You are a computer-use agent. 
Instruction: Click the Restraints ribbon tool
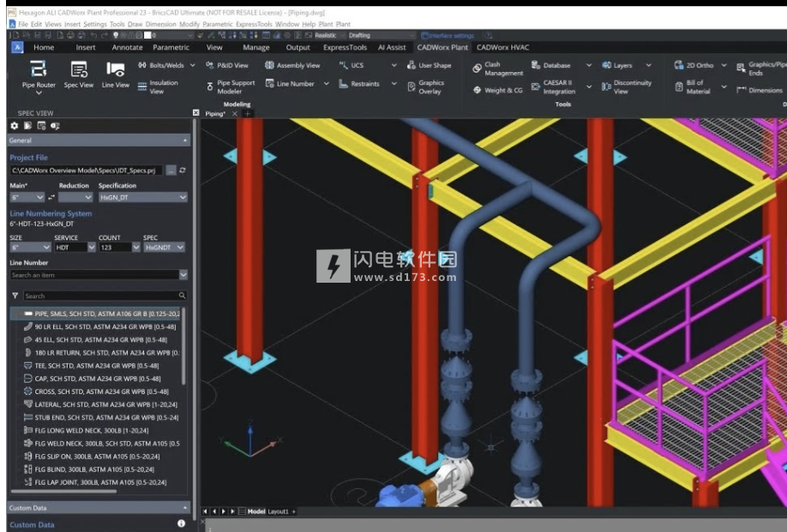pyautogui.click(x=359, y=84)
